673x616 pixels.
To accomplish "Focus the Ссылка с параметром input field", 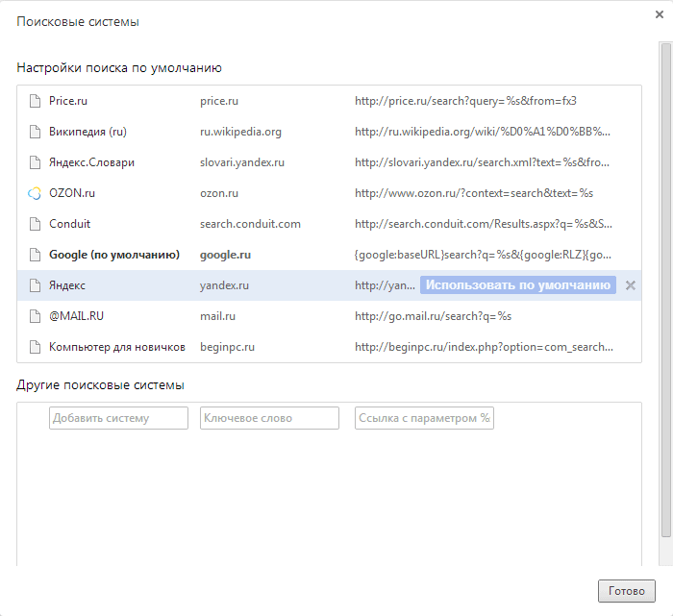I will click(425, 418).
